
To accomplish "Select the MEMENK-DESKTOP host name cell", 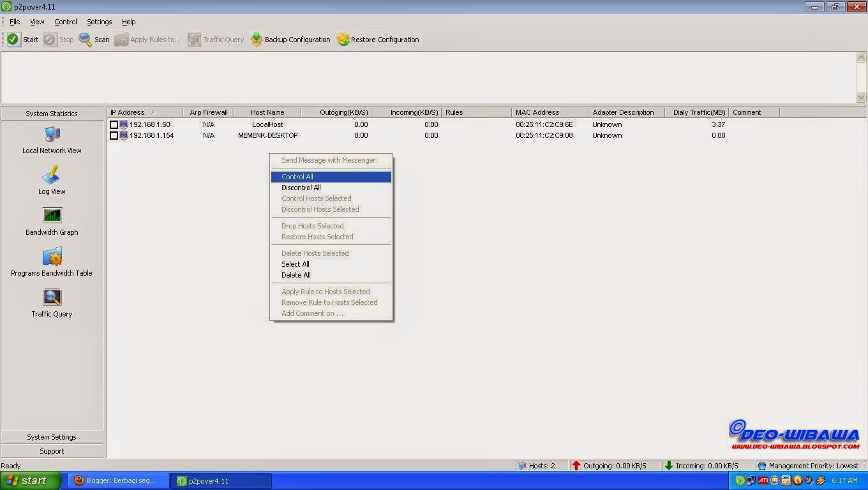I will (267, 135).
